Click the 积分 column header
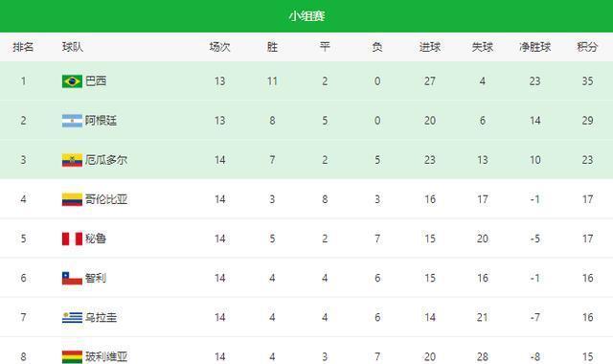 [587, 47]
